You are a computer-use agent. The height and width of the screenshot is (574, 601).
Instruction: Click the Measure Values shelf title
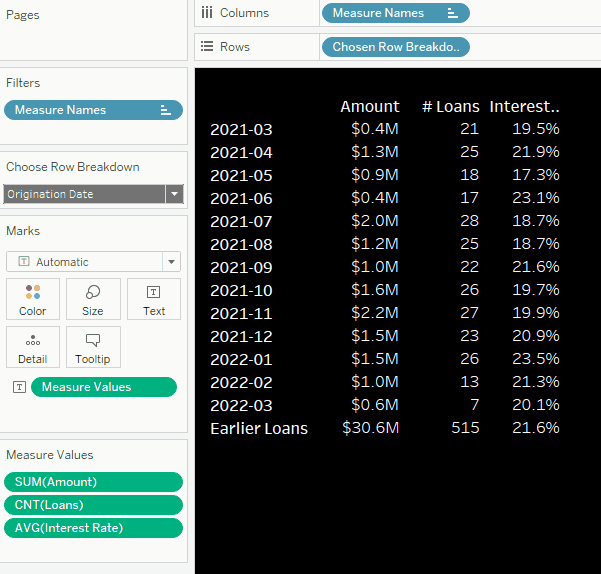point(50,455)
